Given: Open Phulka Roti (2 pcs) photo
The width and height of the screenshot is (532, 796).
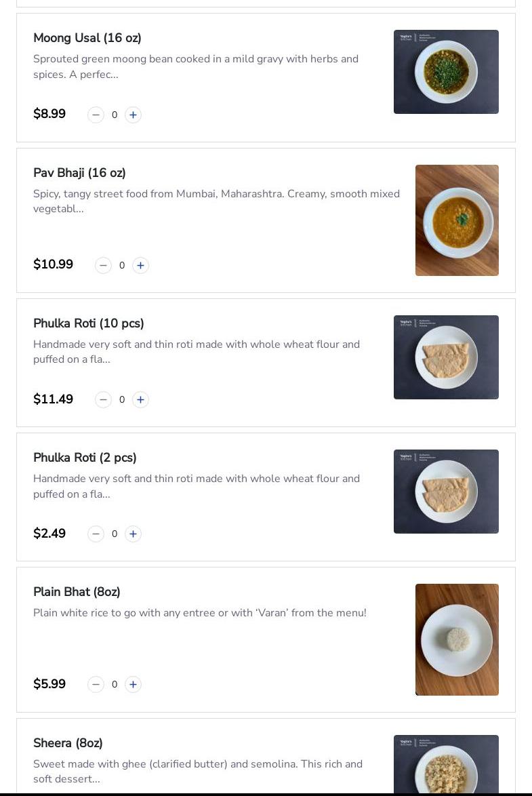Looking at the screenshot, I should (x=446, y=492).
